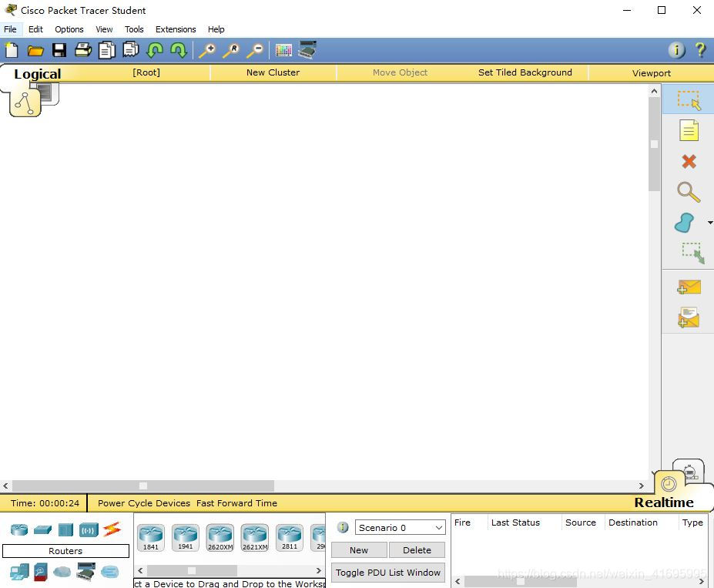Select the WAN Emulation cloud icon
This screenshot has width=714, height=588.
tap(62, 572)
